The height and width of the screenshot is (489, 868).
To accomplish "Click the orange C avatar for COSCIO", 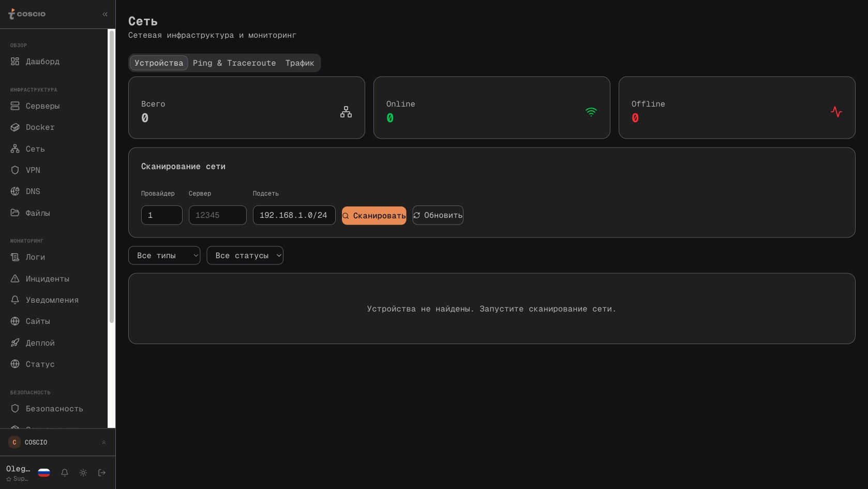I will (x=14, y=442).
